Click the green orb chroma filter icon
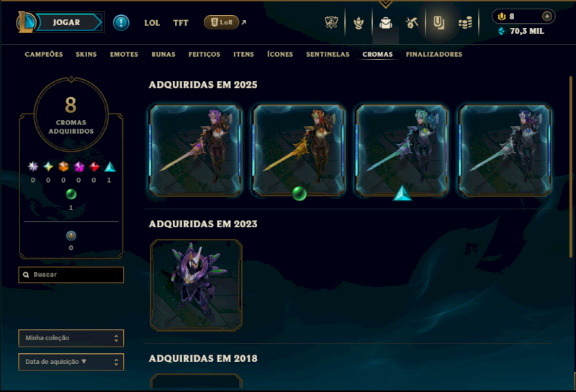The height and width of the screenshot is (392, 576). tap(71, 193)
